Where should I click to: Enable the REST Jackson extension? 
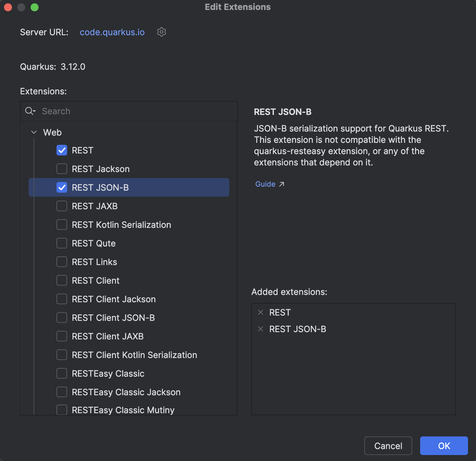point(61,169)
